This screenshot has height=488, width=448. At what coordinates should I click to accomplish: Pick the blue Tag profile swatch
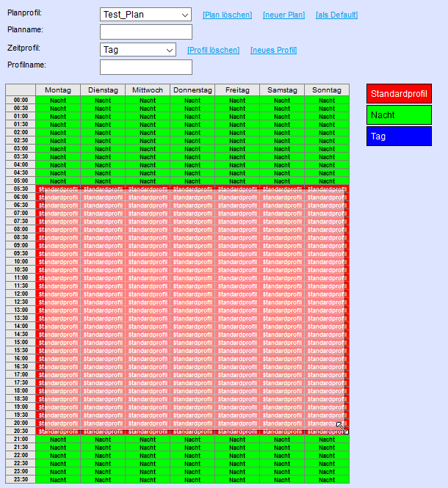point(399,136)
